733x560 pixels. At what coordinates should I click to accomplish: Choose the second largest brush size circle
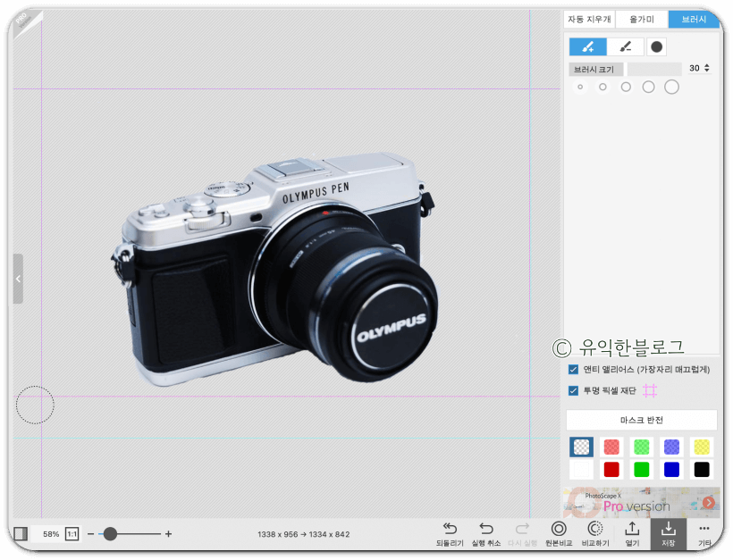(648, 87)
